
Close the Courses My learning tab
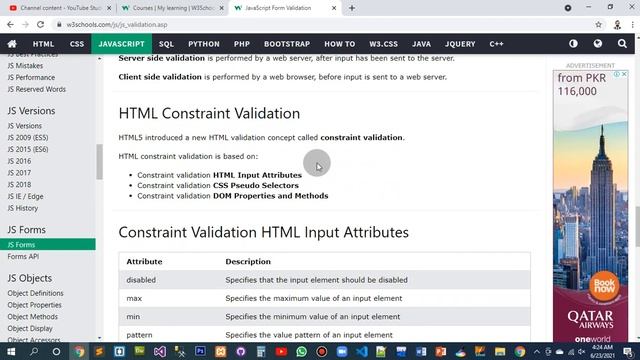(222, 8)
